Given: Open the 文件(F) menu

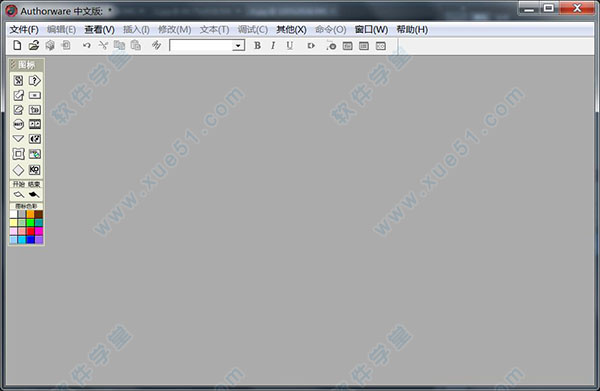Looking at the screenshot, I should [24, 29].
